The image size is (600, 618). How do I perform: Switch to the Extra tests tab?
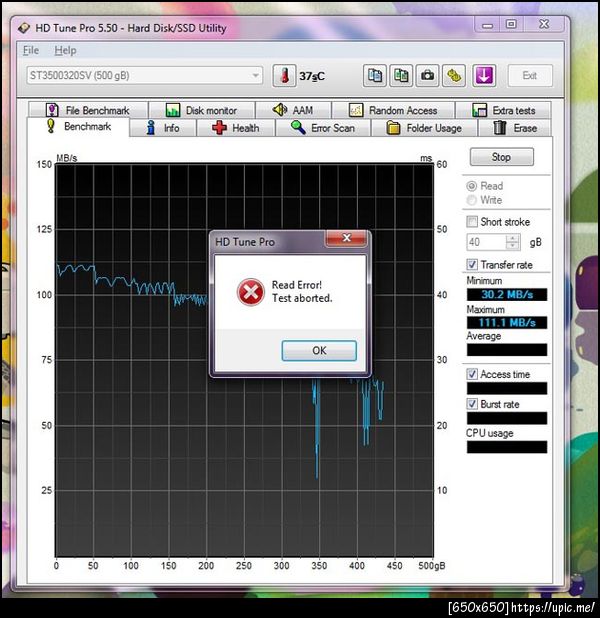[x=503, y=110]
